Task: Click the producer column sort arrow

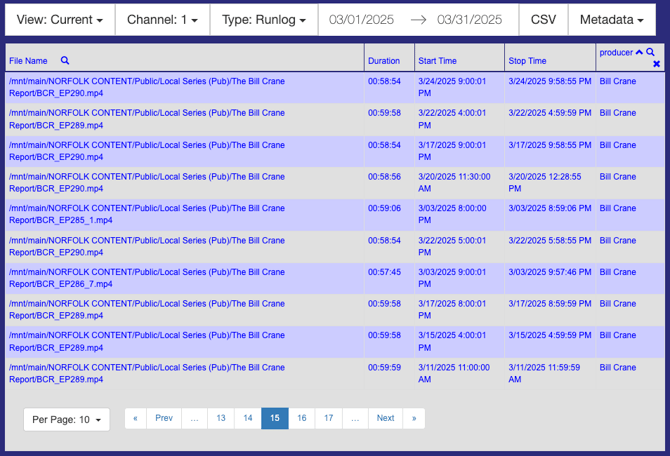Action: pyautogui.click(x=640, y=52)
